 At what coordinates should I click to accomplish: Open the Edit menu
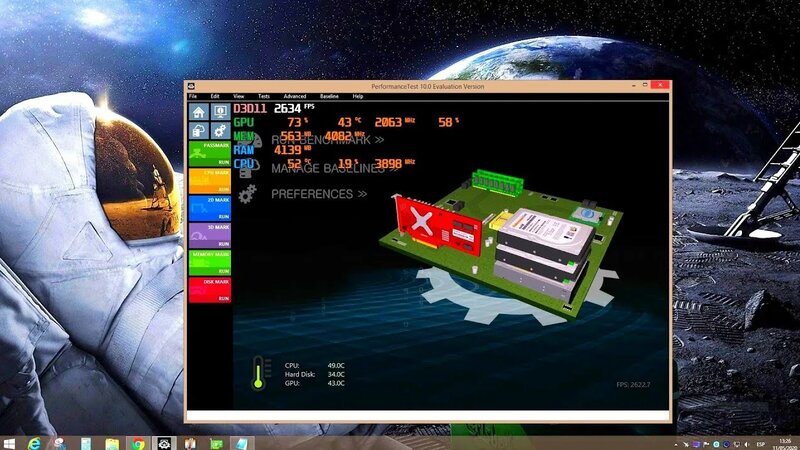(x=215, y=96)
